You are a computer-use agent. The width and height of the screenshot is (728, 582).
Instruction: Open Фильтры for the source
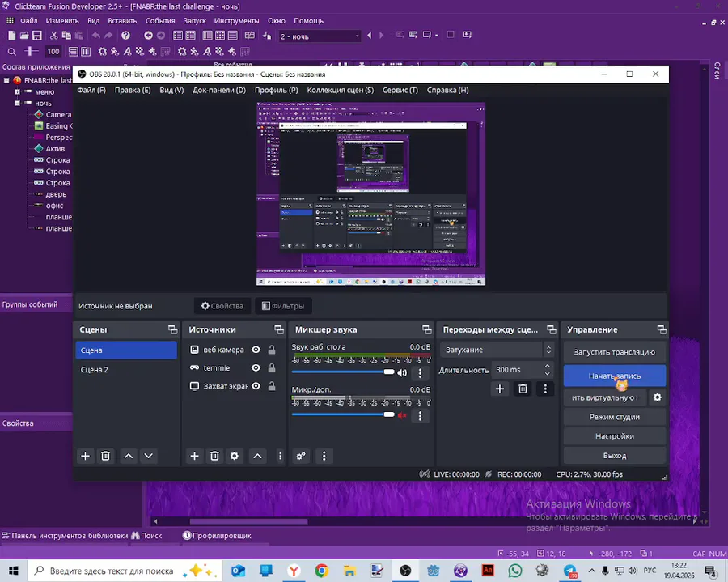click(x=283, y=306)
